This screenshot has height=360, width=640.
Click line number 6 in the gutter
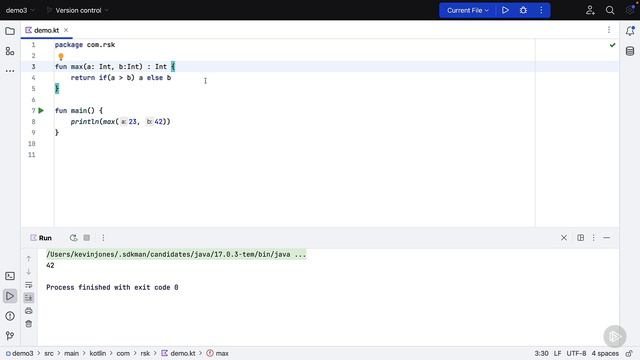pyautogui.click(x=33, y=100)
